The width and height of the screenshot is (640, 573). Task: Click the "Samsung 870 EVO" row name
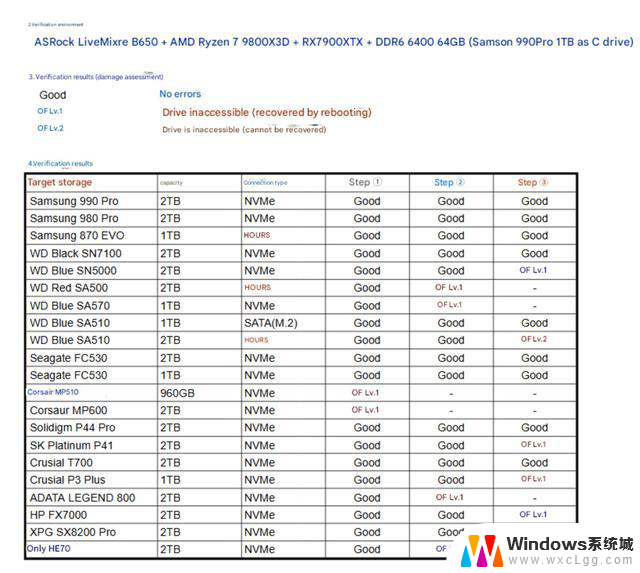click(x=77, y=235)
